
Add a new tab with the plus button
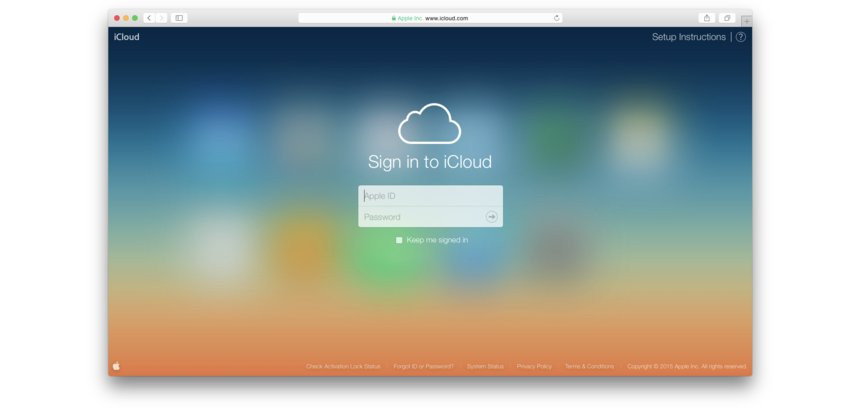tap(746, 21)
